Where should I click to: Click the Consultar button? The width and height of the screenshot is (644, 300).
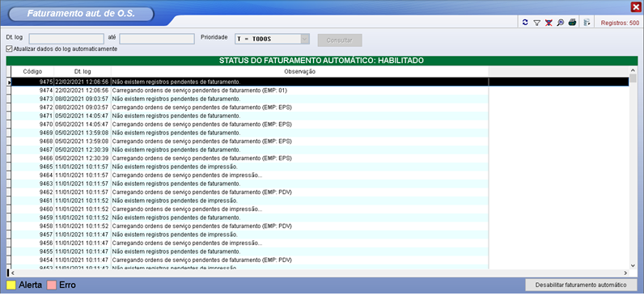tap(340, 40)
